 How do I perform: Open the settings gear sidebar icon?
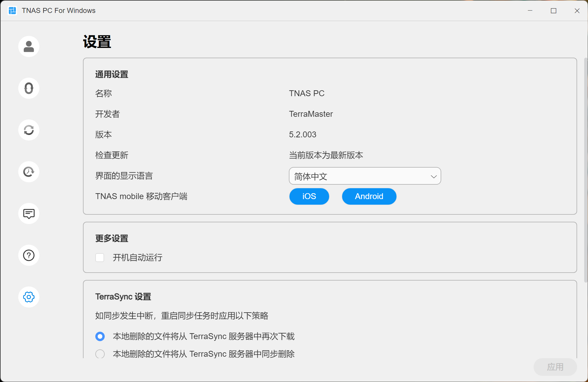(29, 297)
